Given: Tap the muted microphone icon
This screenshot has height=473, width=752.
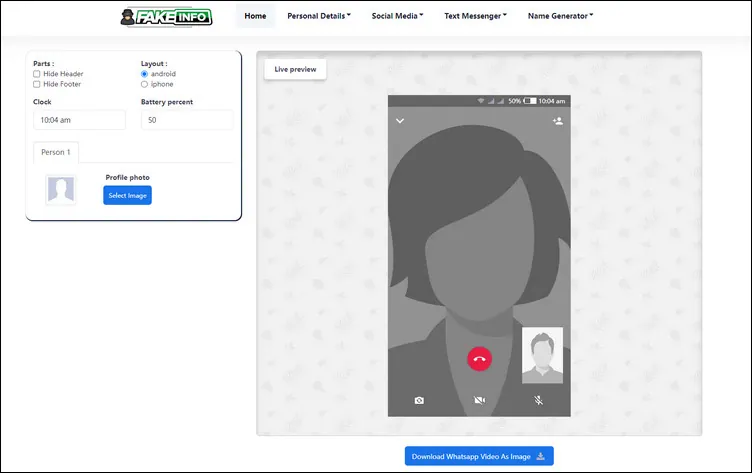Looking at the screenshot, I should (539, 400).
